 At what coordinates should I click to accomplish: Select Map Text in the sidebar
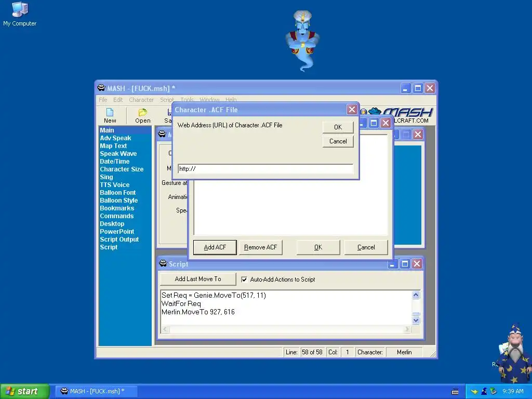coord(113,146)
